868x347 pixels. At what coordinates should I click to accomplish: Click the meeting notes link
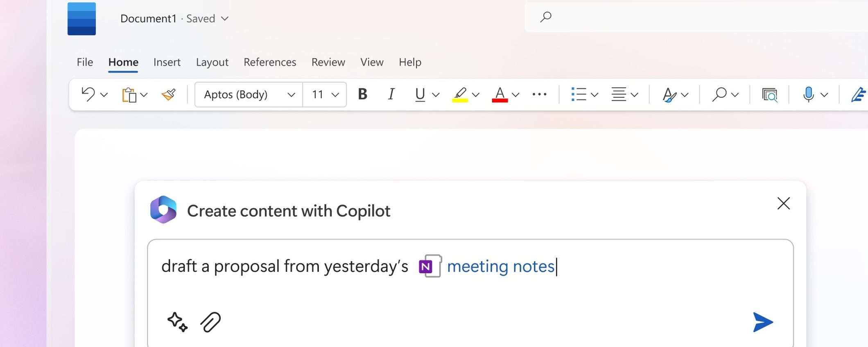[500, 266]
